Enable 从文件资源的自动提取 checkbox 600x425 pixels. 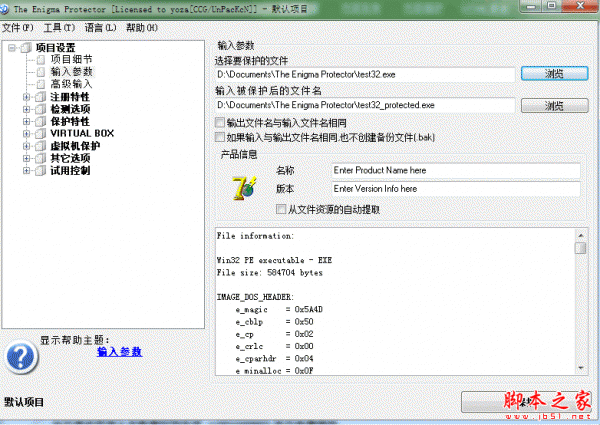point(281,209)
